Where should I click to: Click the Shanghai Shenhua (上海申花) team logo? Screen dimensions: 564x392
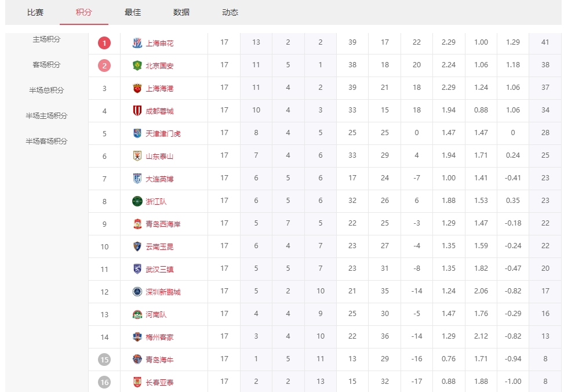pyautogui.click(x=137, y=43)
